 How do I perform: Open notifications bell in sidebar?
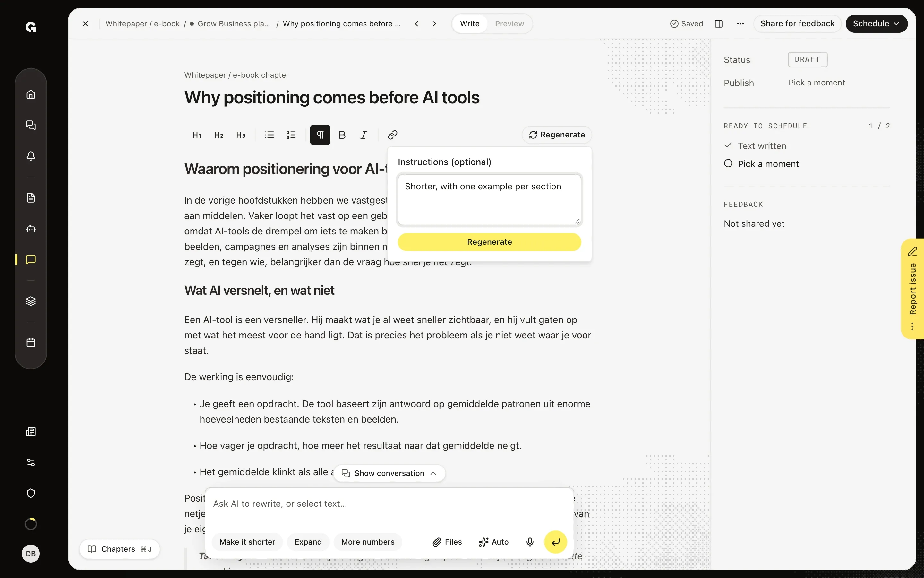point(30,156)
